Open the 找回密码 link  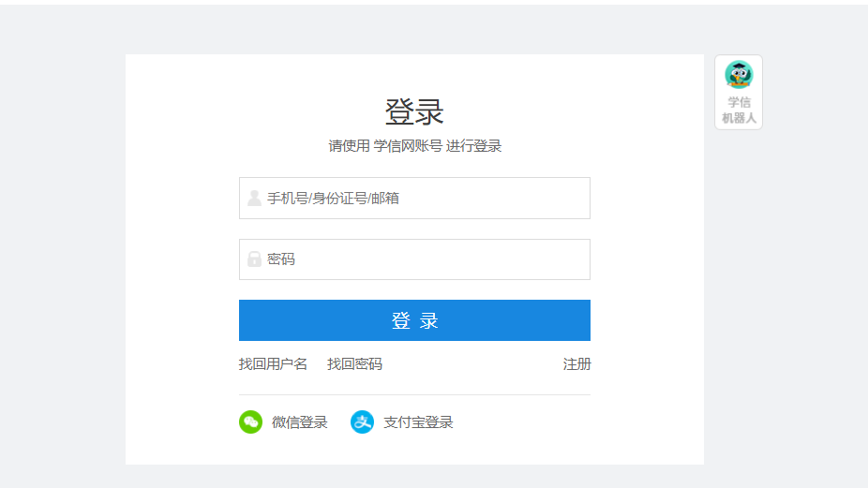pos(355,364)
